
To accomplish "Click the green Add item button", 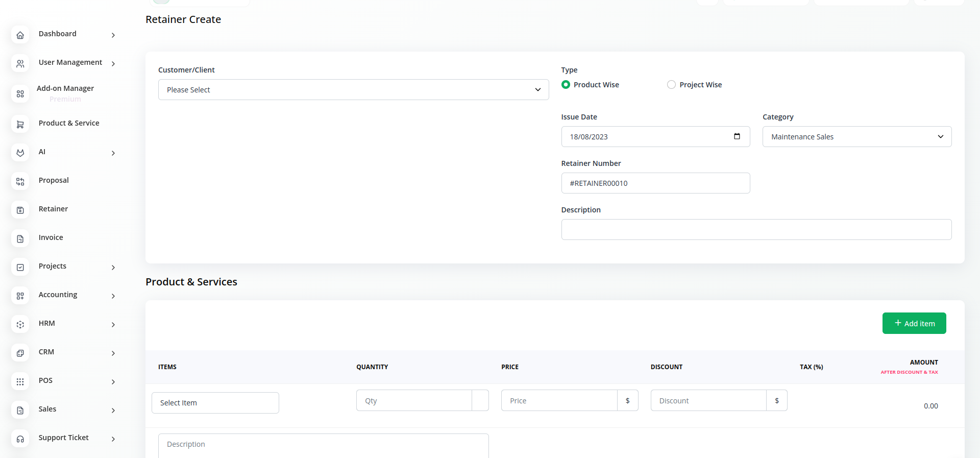I will point(914,323).
